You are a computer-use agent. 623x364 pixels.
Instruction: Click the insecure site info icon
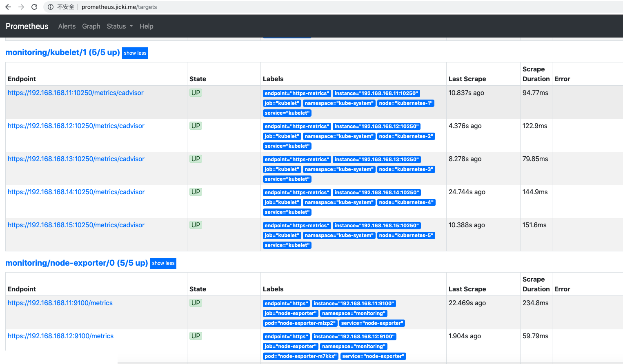click(x=51, y=7)
